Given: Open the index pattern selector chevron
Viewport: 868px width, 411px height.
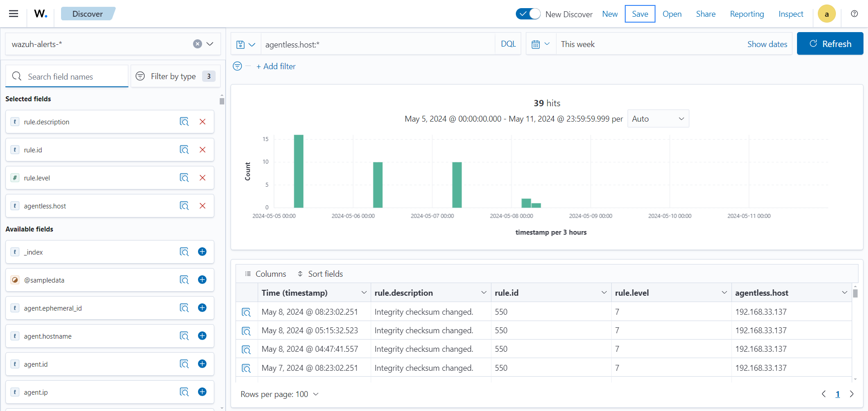Looking at the screenshot, I should coord(210,44).
